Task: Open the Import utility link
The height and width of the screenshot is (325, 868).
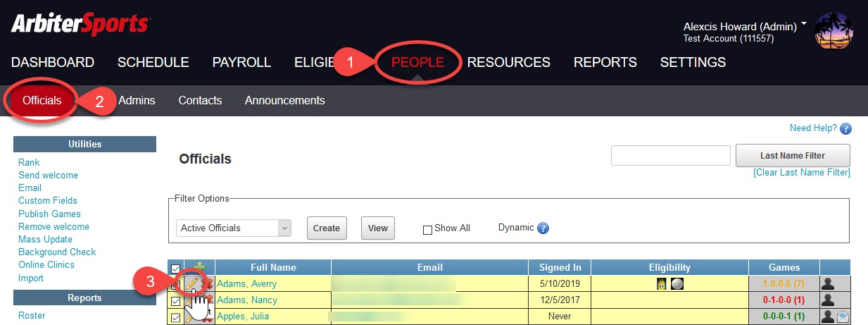Action: [31, 278]
